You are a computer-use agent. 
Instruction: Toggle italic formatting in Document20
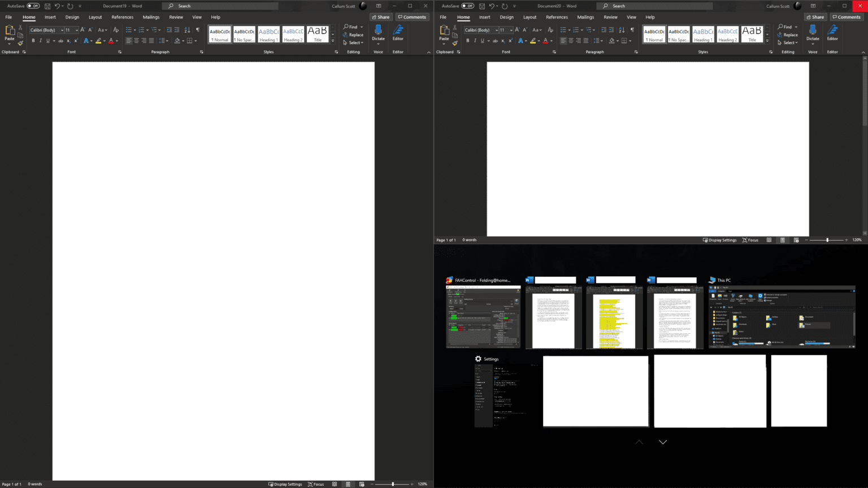(x=475, y=41)
